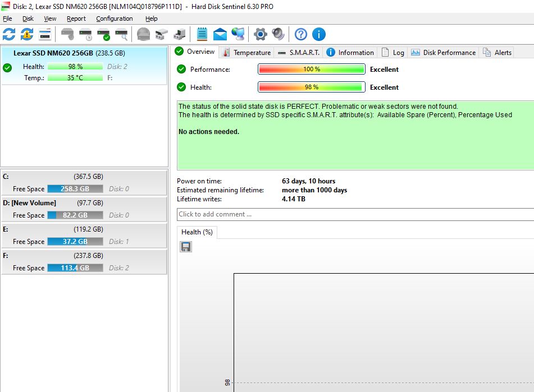
Task: Click the 'No actions needed.' status text
Action: [209, 132]
